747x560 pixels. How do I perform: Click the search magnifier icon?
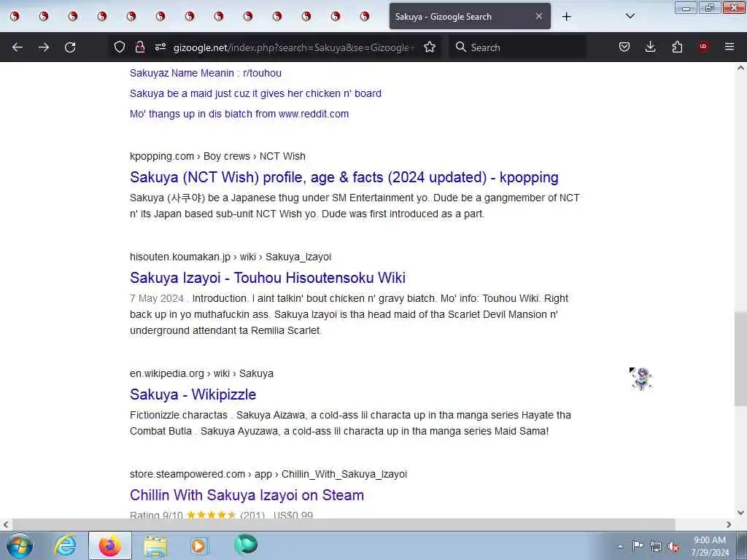pos(461,47)
